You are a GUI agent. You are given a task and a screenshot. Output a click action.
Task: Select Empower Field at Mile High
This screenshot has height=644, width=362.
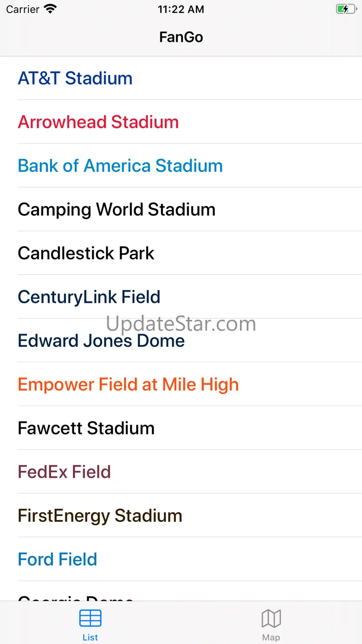[181, 384]
